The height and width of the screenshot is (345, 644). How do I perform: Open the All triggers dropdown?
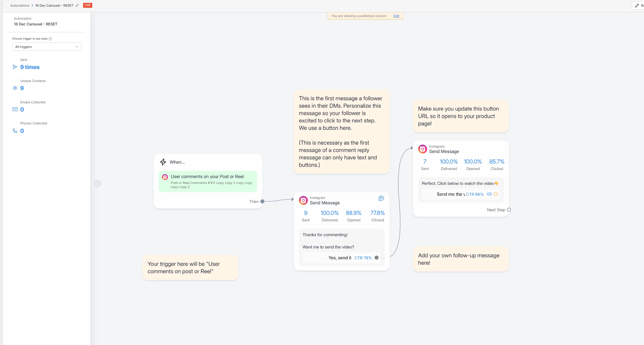(x=46, y=47)
